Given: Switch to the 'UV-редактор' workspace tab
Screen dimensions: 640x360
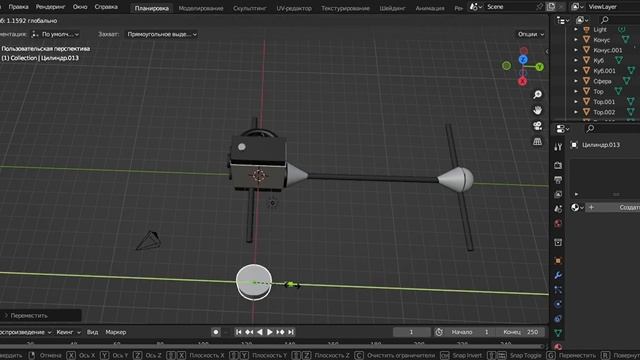Looking at the screenshot, I should [x=294, y=8].
